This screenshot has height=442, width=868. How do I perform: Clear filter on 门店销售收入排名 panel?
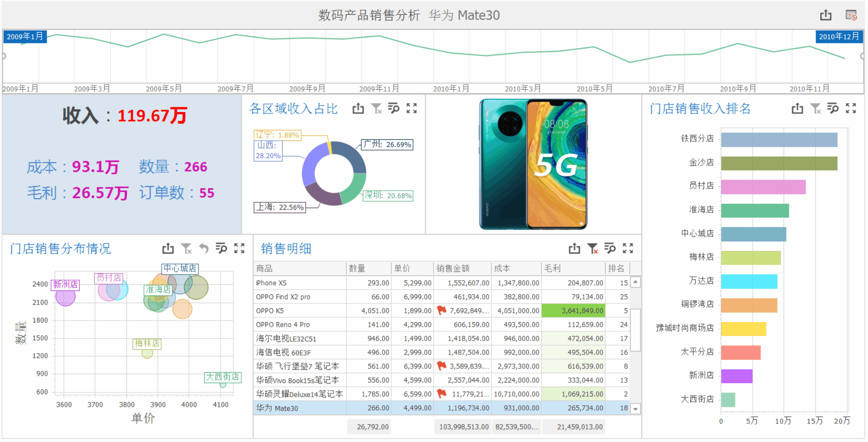point(816,108)
